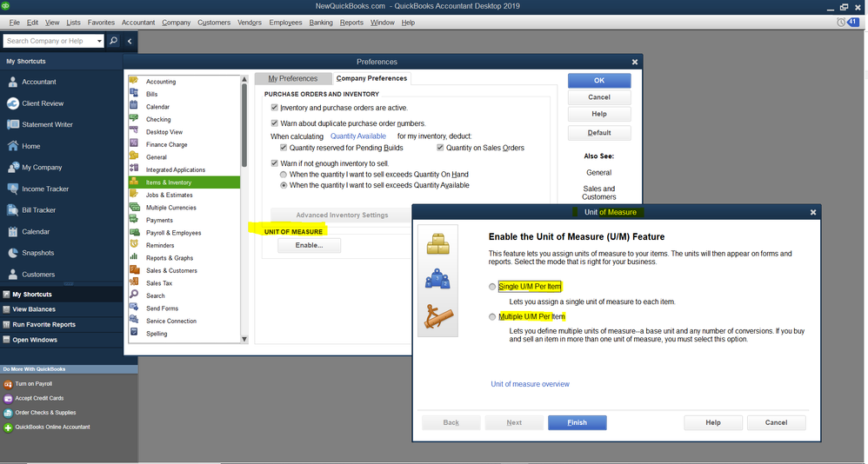Toggle Warn if not enough inventory to sell
The width and height of the screenshot is (868, 464).
click(x=274, y=163)
